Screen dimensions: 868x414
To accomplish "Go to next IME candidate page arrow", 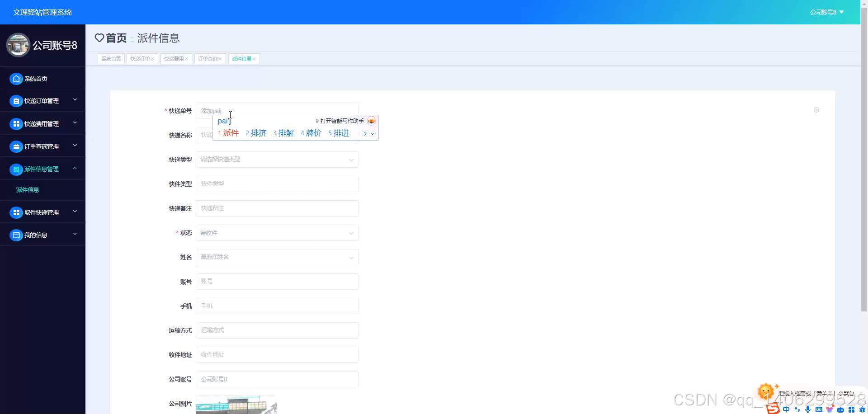I will tap(365, 133).
